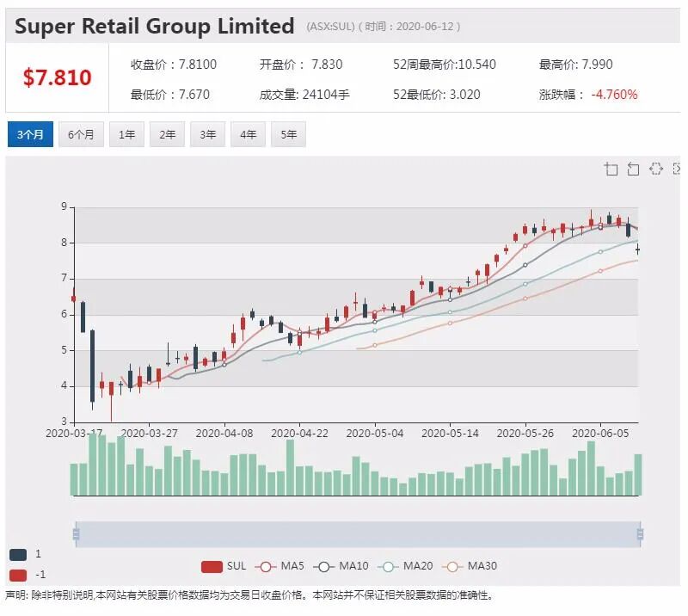This screenshot has width=688, height=616.
Task: Select the 4年 range tab
Action: click(248, 134)
